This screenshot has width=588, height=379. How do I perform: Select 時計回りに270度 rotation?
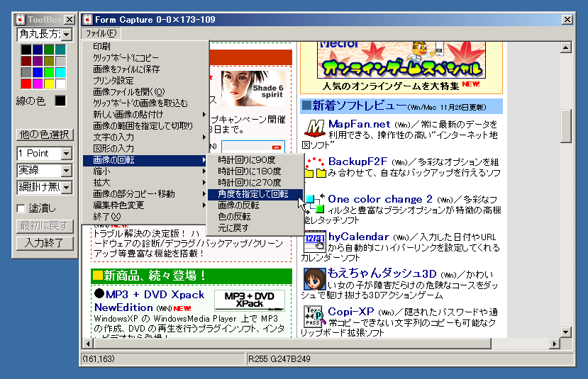255,182
